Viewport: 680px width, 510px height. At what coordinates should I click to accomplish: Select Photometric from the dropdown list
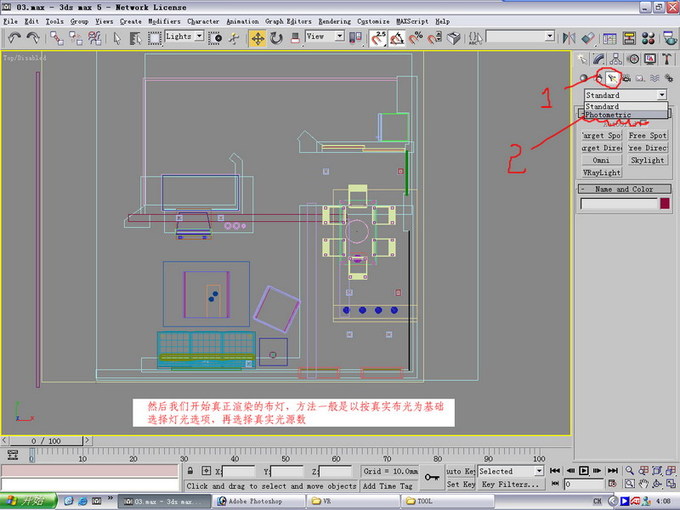coord(625,115)
